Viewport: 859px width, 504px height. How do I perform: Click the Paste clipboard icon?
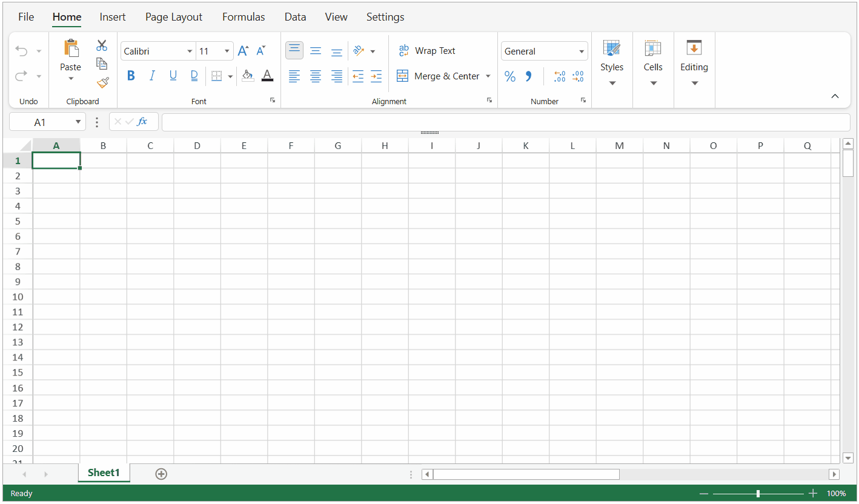pos(71,48)
